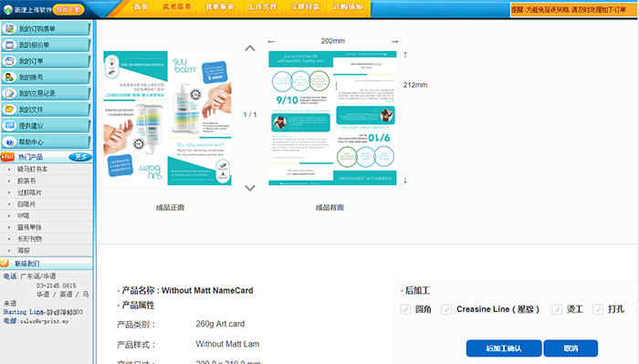This screenshot has width=639, height=364.
Task: Click the 成品背面 caption
Action: (x=330, y=208)
